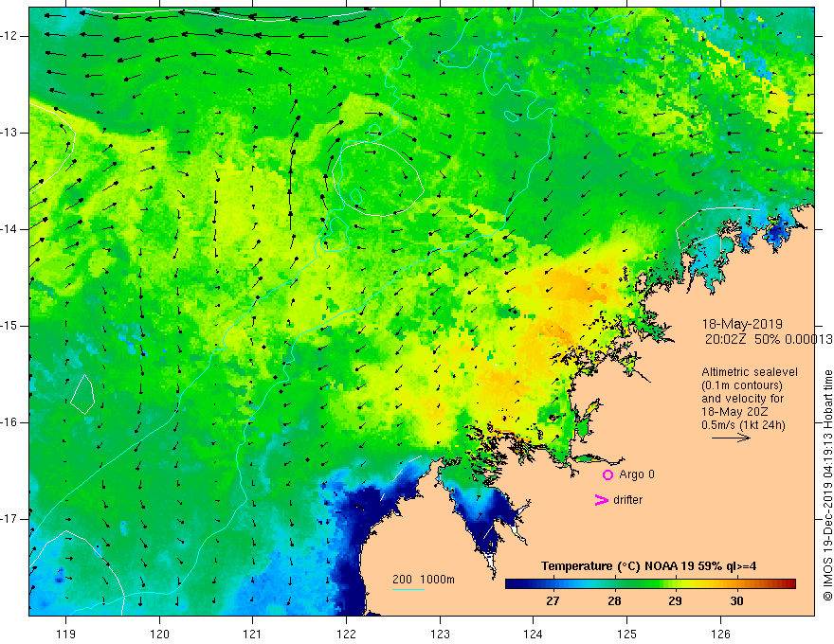Click the color bar tick label 27
The height and width of the screenshot is (644, 834).
pyautogui.click(x=553, y=601)
